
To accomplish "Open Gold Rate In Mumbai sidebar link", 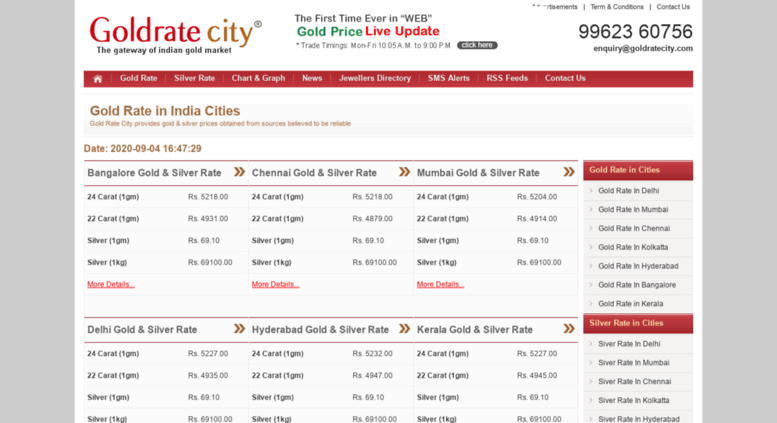I will pos(633,210).
